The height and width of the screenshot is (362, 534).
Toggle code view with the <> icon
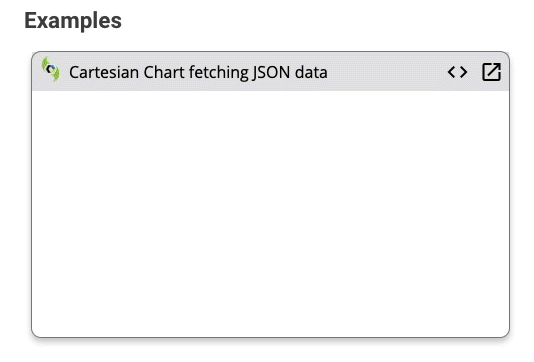pyautogui.click(x=457, y=72)
